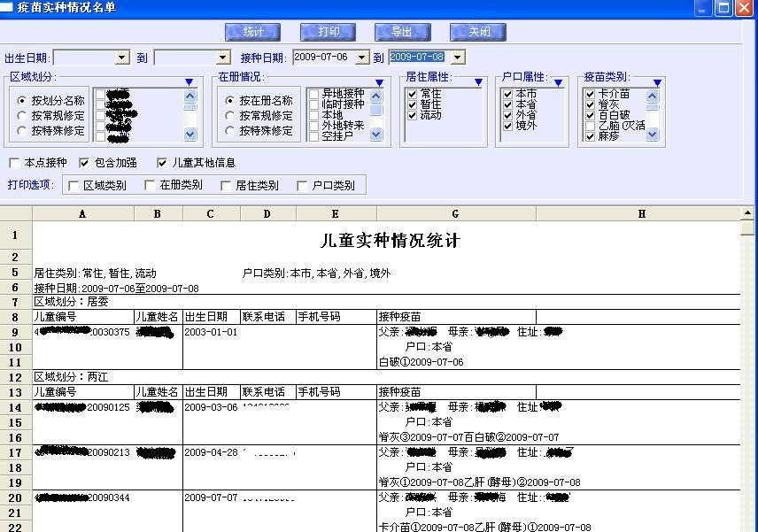The height and width of the screenshot is (532, 758).
Task: Click blue triangle icon on 居住属性 panel
Action: click(x=478, y=82)
